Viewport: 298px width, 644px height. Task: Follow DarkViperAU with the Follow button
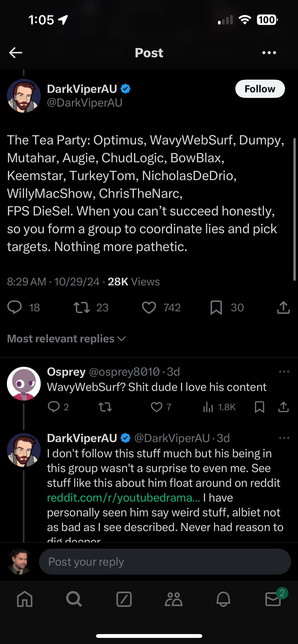(x=260, y=89)
